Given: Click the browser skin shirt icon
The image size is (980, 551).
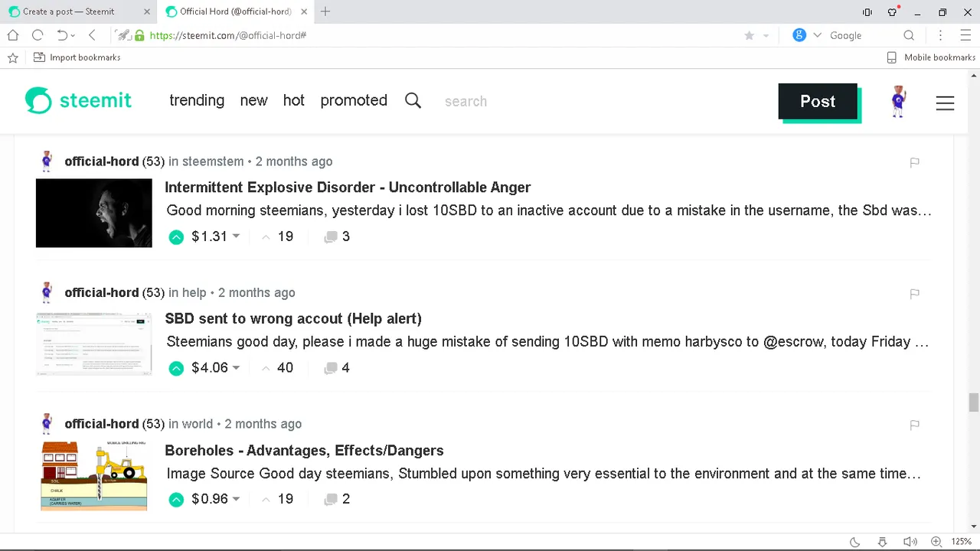Looking at the screenshot, I should 892,11.
